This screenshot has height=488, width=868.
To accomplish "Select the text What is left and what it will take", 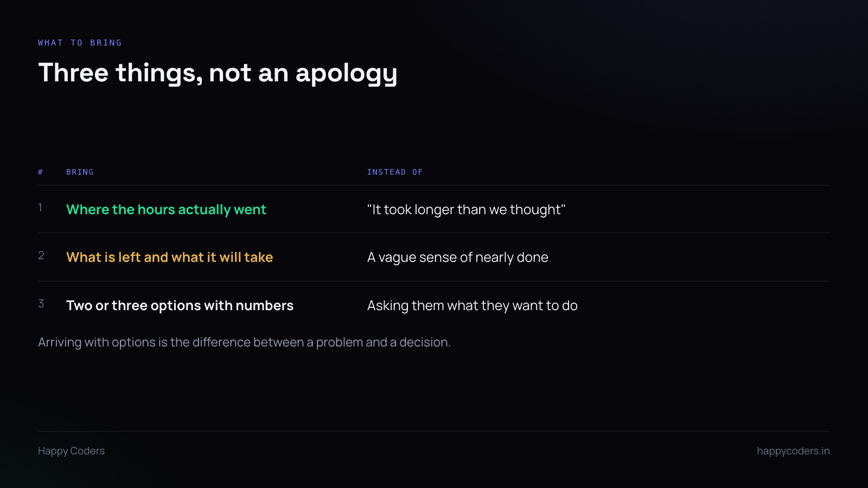I will coord(169,258).
